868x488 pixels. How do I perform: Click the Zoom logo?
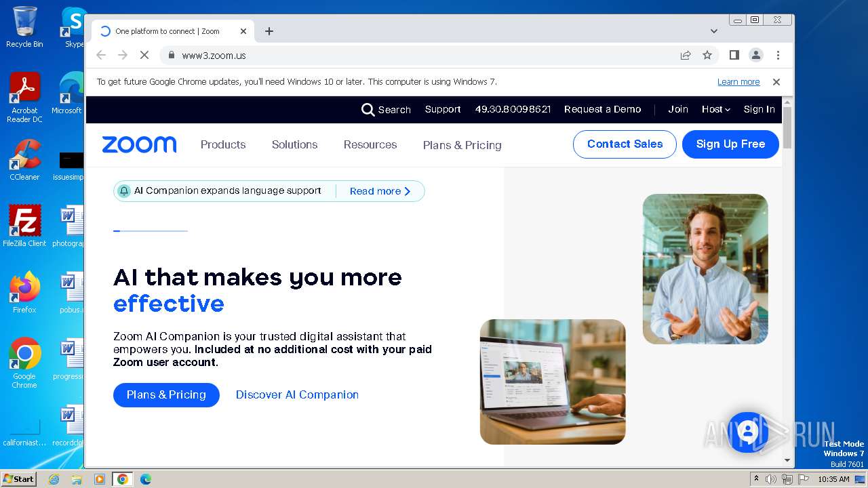139,144
